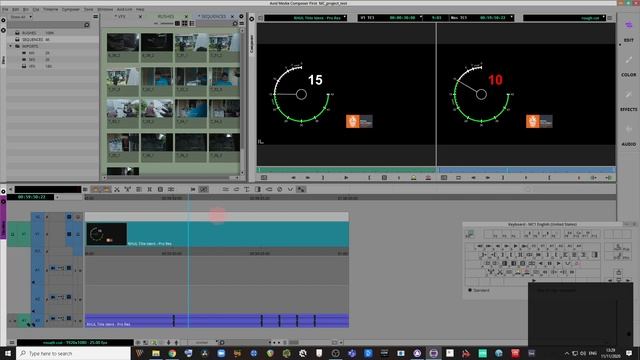Screen dimensions: 640x360
Task: Open the Edit menu
Action: coord(16,9)
